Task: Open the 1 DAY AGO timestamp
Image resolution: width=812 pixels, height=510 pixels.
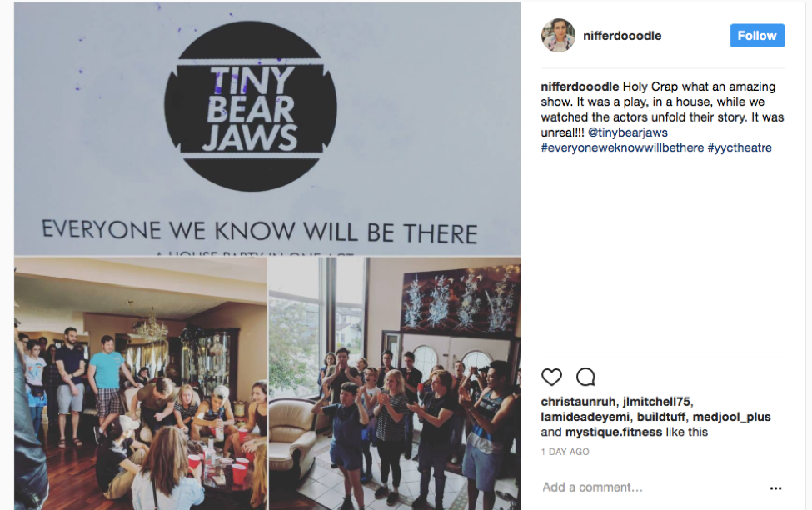Action: point(565,452)
